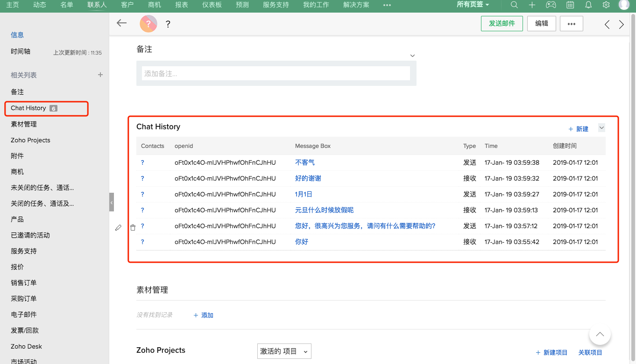The height and width of the screenshot is (364, 636).
Task: Open the user avatar profile picture
Action: (x=624, y=5)
